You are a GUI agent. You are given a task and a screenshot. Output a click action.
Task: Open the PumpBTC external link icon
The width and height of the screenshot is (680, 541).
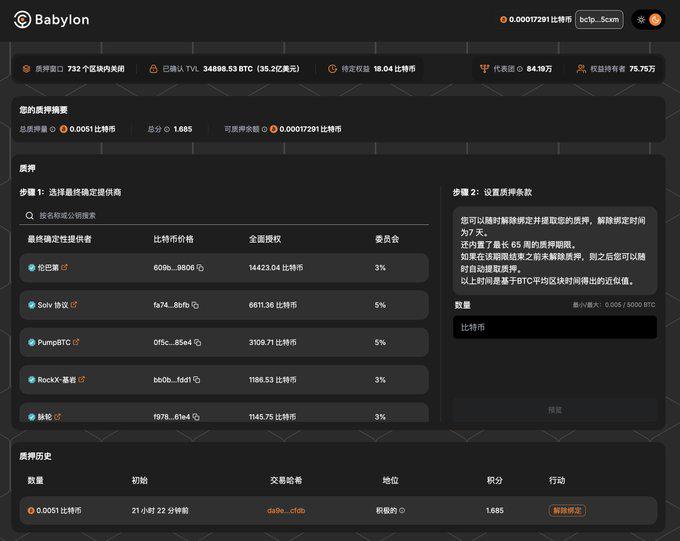tap(77, 342)
